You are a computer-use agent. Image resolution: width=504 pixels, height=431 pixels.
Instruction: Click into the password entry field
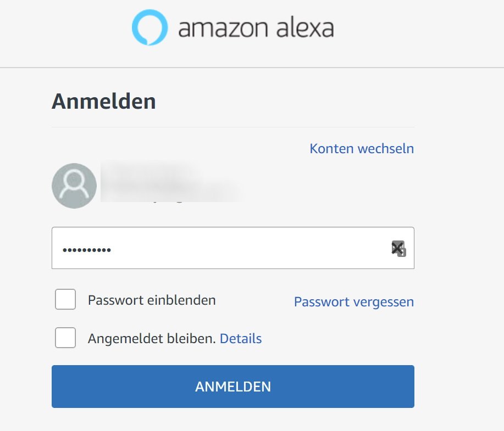[x=220, y=248]
